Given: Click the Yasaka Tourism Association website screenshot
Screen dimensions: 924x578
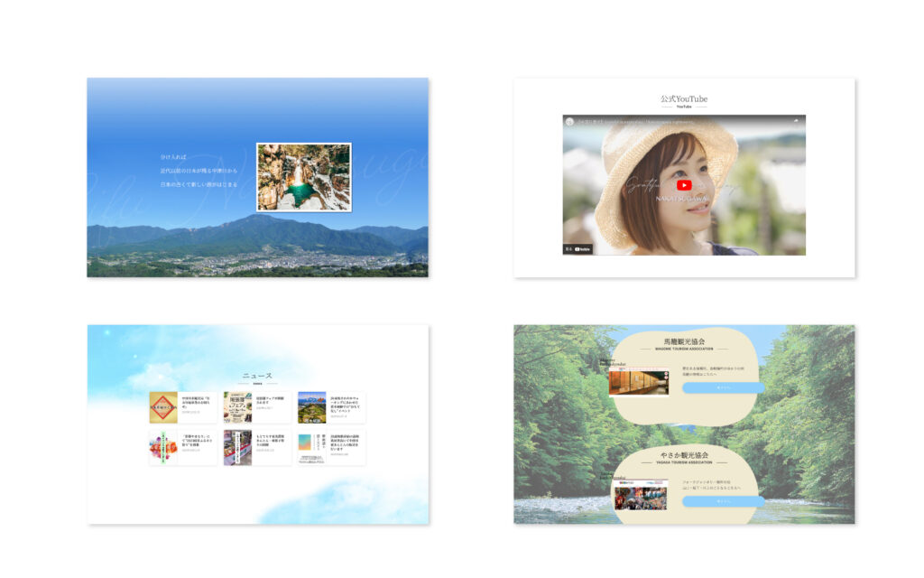Looking at the screenshot, I should tap(640, 494).
